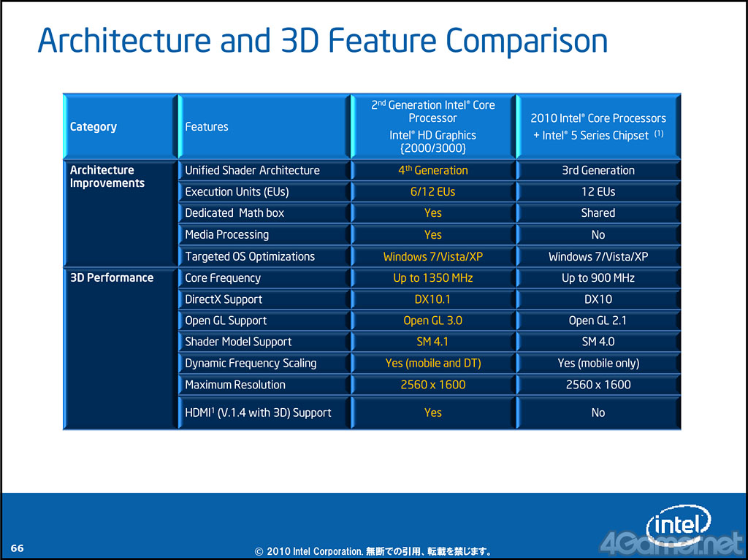Select the '4th Generation' value

[x=433, y=170]
